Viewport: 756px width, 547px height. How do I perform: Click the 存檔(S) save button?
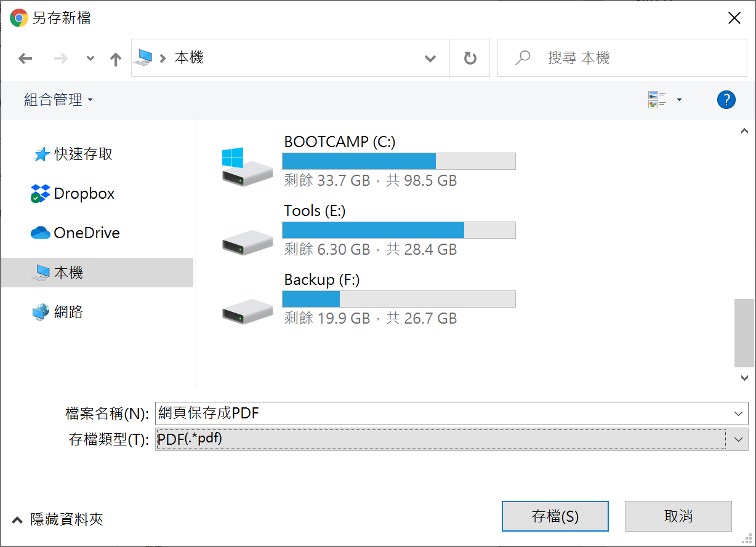(x=555, y=516)
